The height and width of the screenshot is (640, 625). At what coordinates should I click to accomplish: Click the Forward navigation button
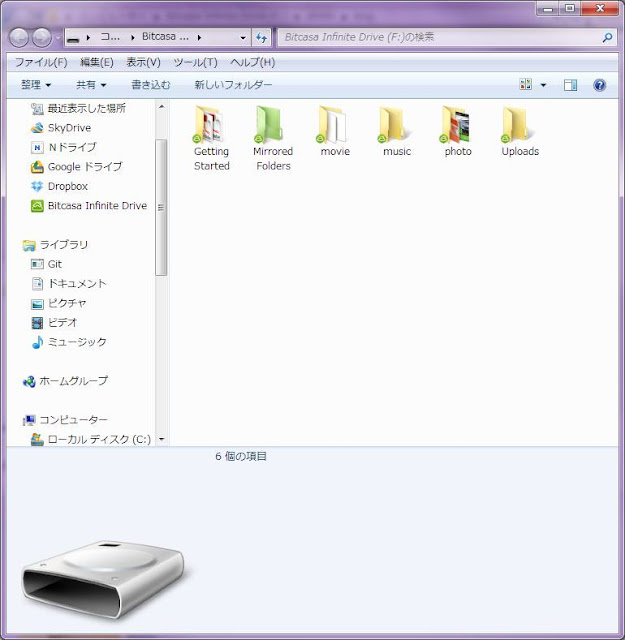click(42, 38)
